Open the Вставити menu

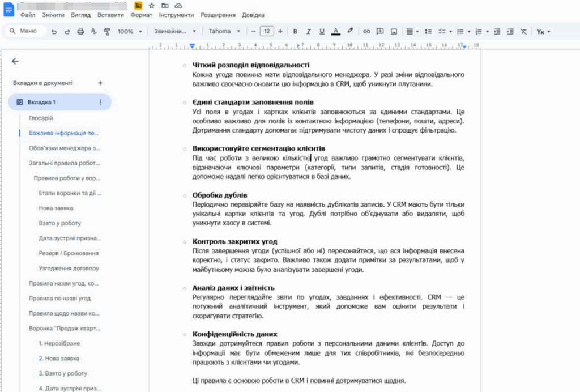[x=110, y=15]
